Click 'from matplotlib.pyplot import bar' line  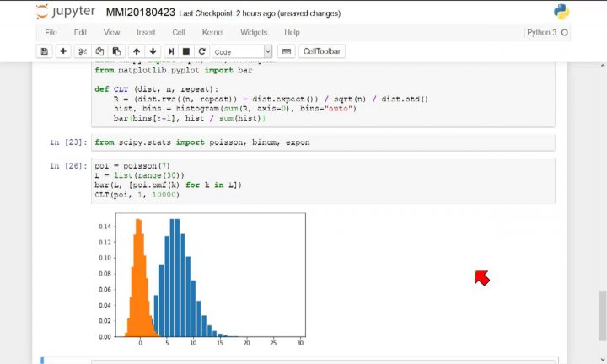pyautogui.click(x=174, y=71)
